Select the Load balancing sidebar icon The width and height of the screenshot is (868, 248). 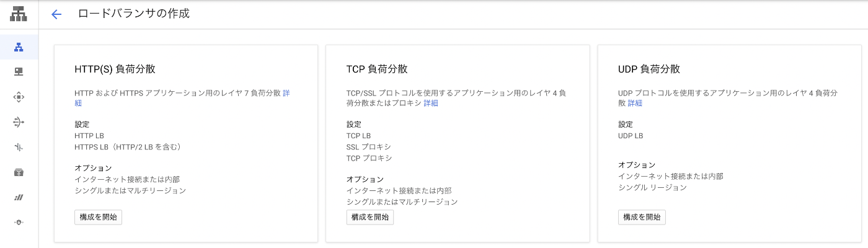coord(19,47)
